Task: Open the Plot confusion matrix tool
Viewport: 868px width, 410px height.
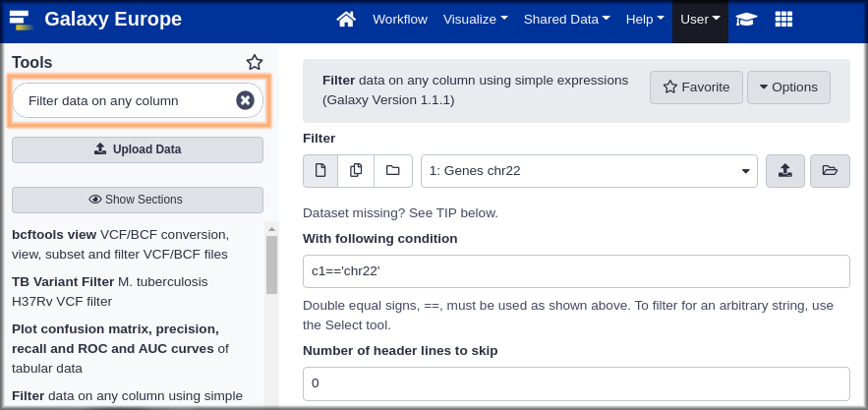Action: pos(120,349)
